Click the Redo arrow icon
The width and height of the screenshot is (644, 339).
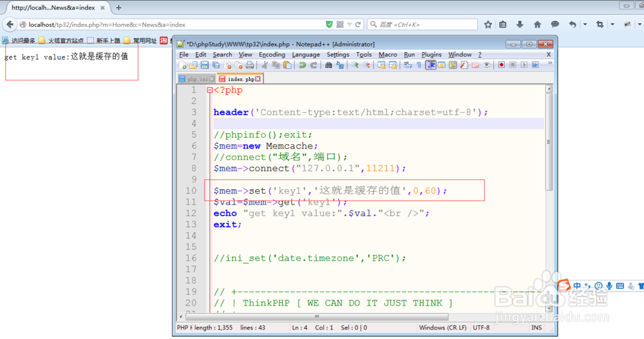pos(314,65)
